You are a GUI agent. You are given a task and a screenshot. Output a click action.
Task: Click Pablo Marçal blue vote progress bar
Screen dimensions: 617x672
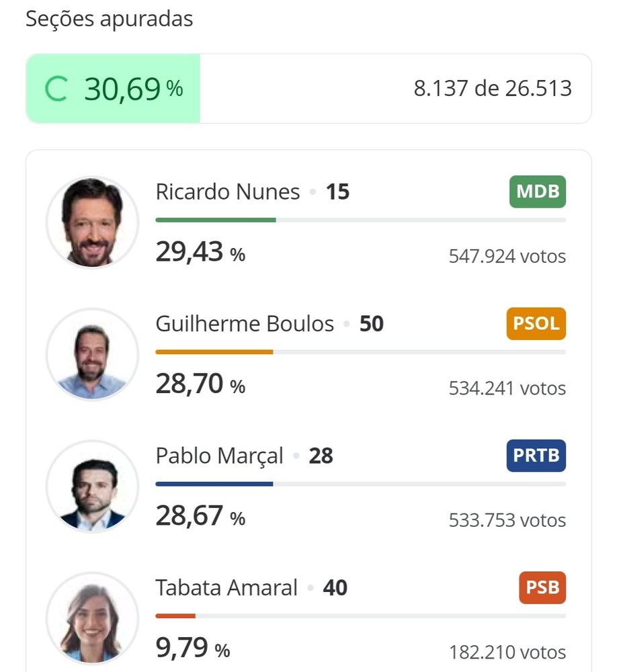tap(361, 484)
